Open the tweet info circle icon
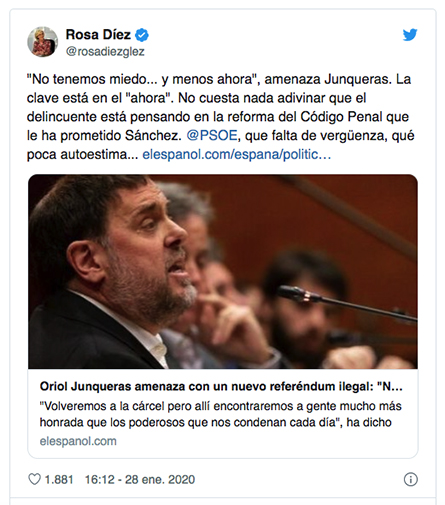Viewport: 445px width, 505px height. coord(411,479)
